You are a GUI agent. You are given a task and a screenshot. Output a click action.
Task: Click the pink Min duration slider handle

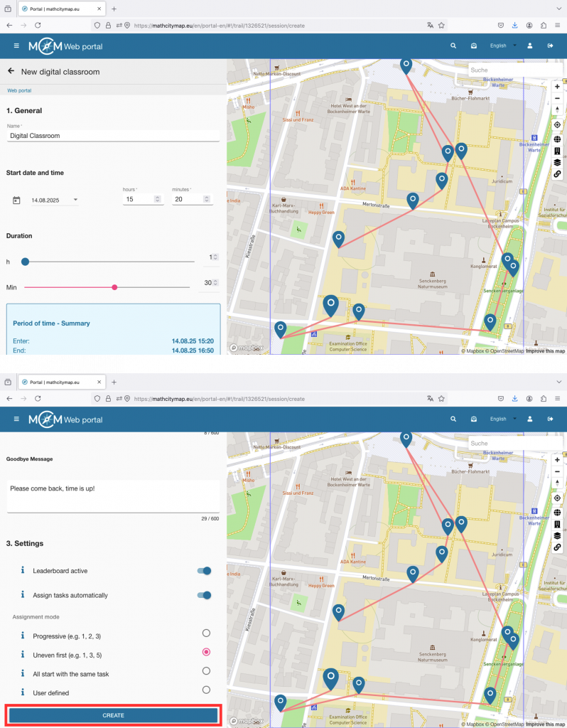tap(114, 287)
